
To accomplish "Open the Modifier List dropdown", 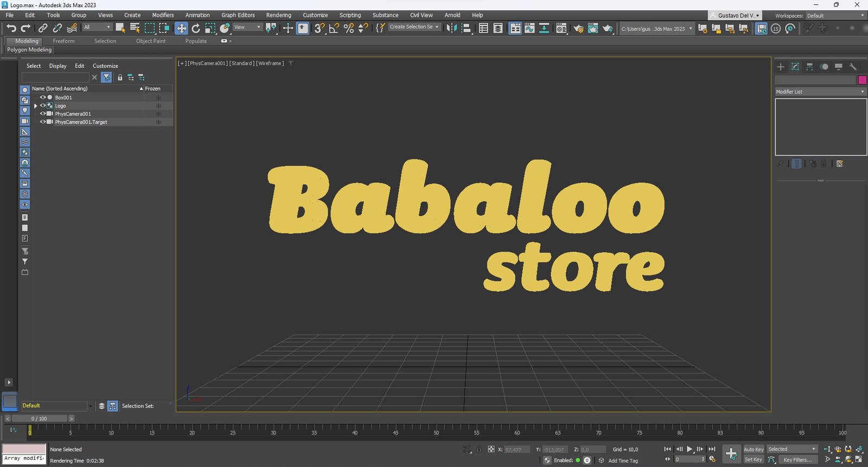I will (820, 92).
